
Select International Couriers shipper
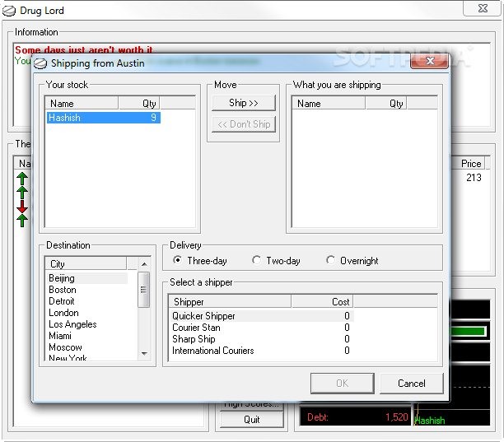[261, 351]
